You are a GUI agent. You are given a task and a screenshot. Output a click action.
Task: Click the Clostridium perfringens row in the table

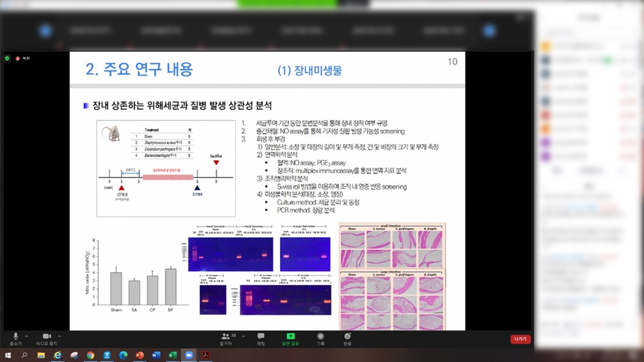click(x=162, y=149)
